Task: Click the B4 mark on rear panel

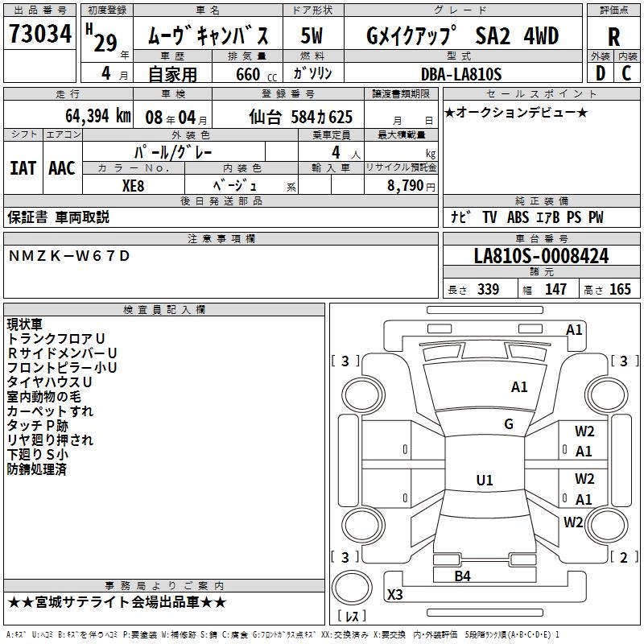Action: (462, 576)
